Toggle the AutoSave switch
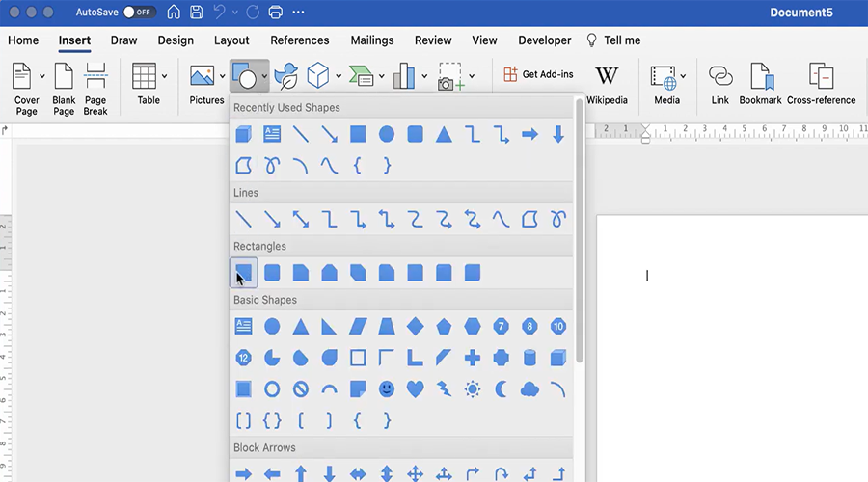Viewport: 868px width, 482px height. point(140,13)
